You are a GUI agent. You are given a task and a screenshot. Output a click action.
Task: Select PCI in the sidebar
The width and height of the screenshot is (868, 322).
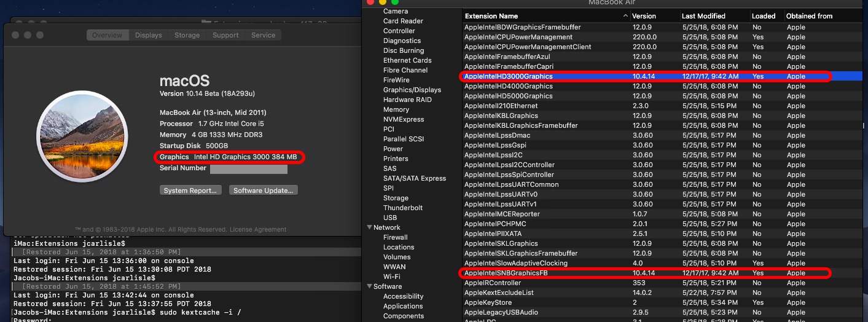pos(389,129)
